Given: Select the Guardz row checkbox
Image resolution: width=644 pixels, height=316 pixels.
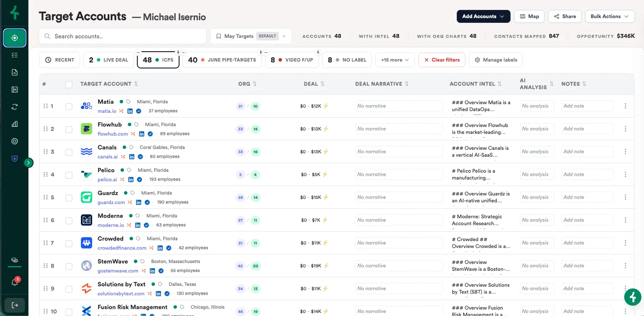Looking at the screenshot, I should click(69, 198).
